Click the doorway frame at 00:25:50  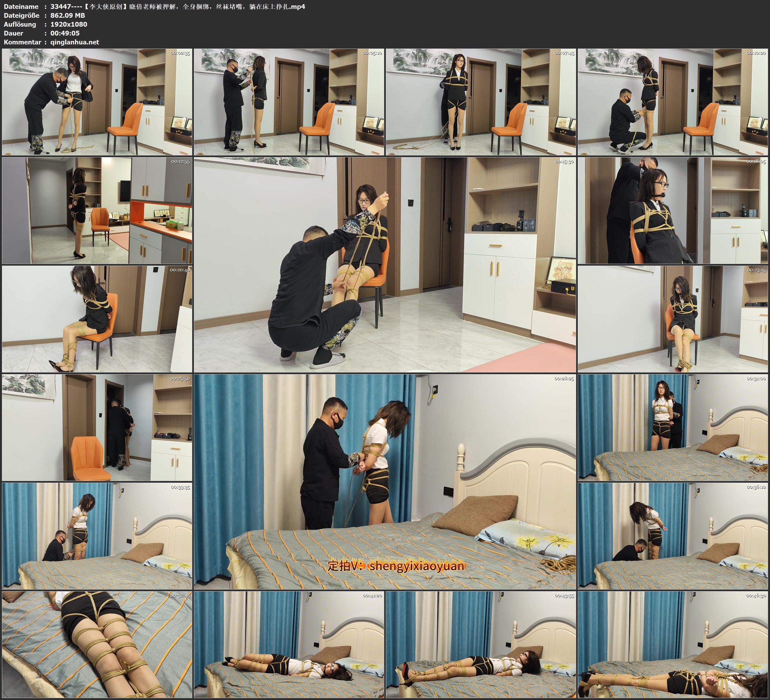click(x=97, y=427)
